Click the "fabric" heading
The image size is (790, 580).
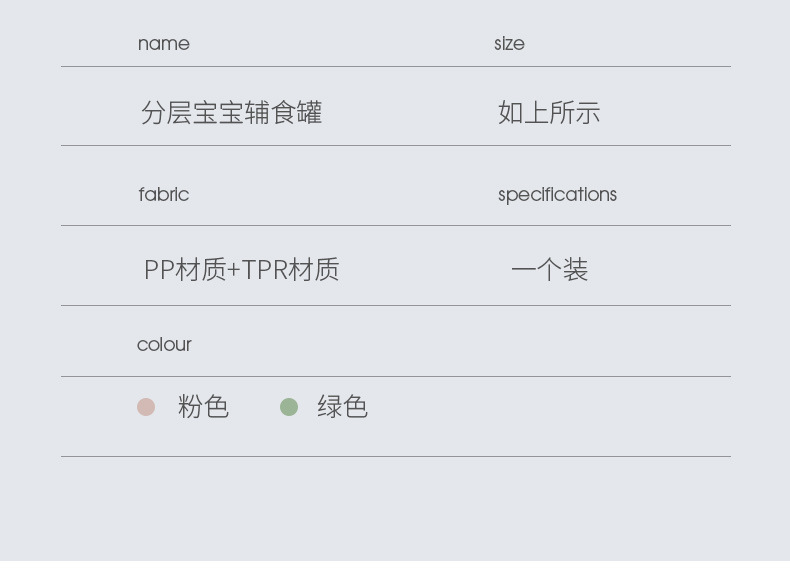[164, 195]
